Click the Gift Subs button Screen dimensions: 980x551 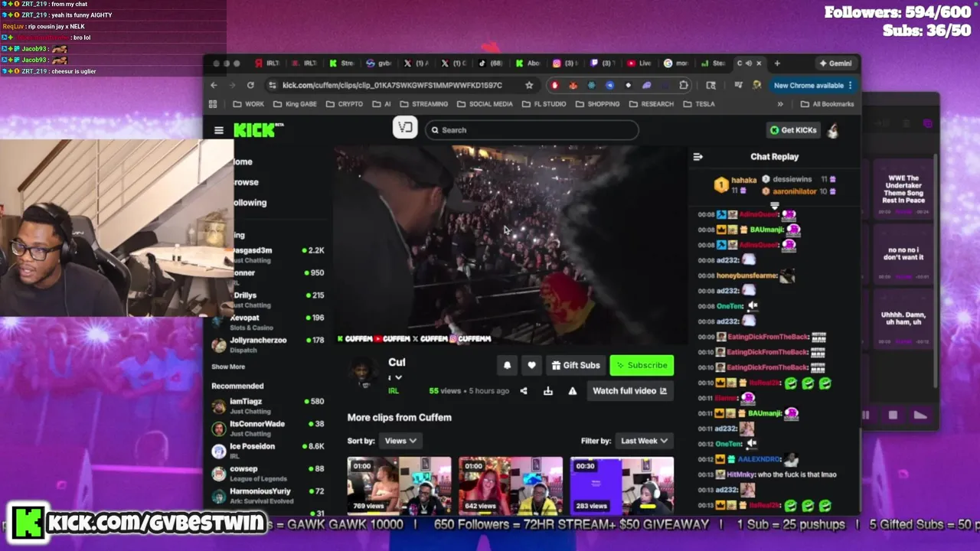tap(576, 366)
